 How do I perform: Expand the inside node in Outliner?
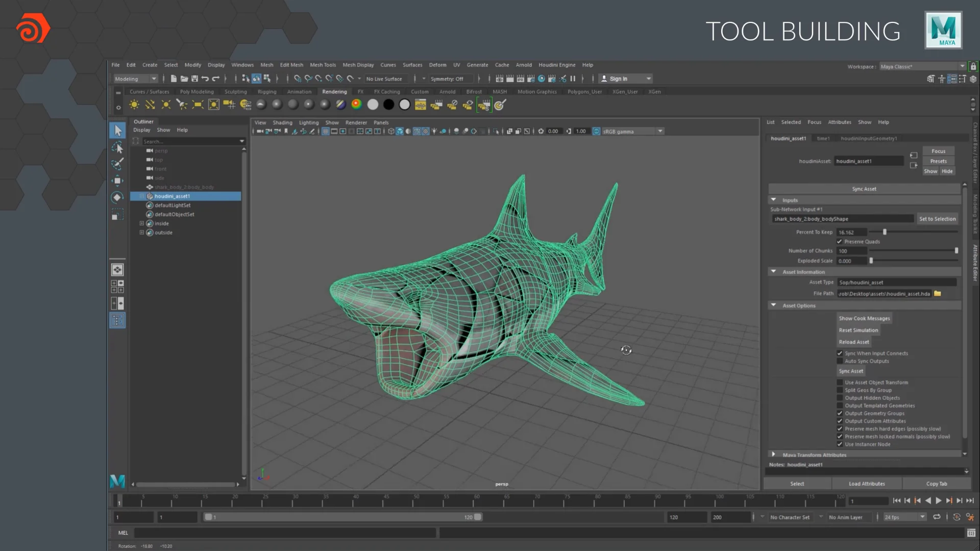(x=142, y=223)
